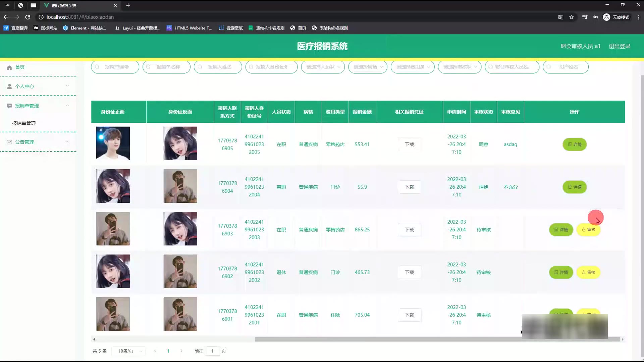Viewport: 644px width, 362px height.
Task: Click 退出登录 link in header
Action: point(620,46)
